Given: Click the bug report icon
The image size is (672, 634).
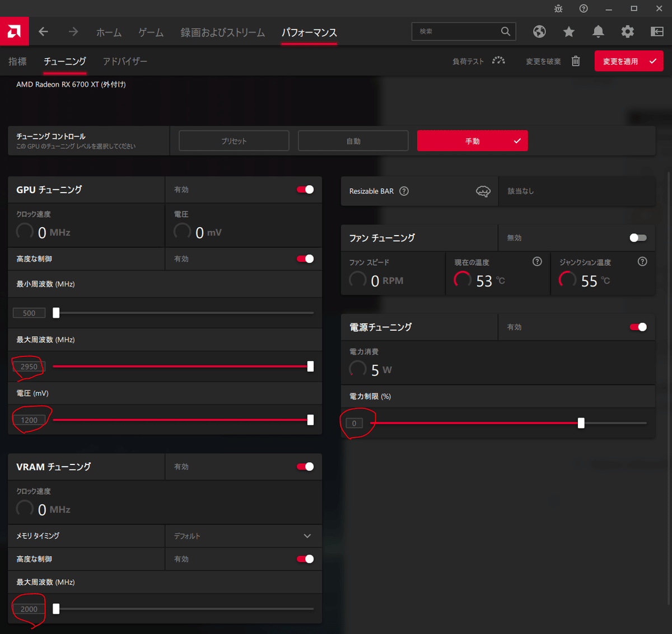Looking at the screenshot, I should tap(558, 8).
